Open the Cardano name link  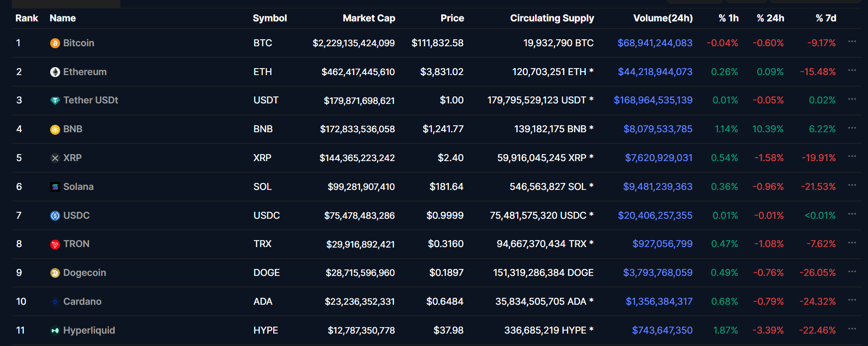tap(82, 302)
